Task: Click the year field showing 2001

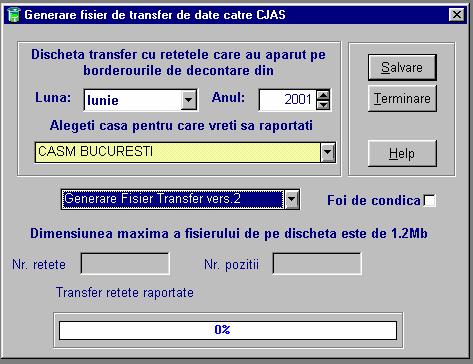Action: coord(288,100)
